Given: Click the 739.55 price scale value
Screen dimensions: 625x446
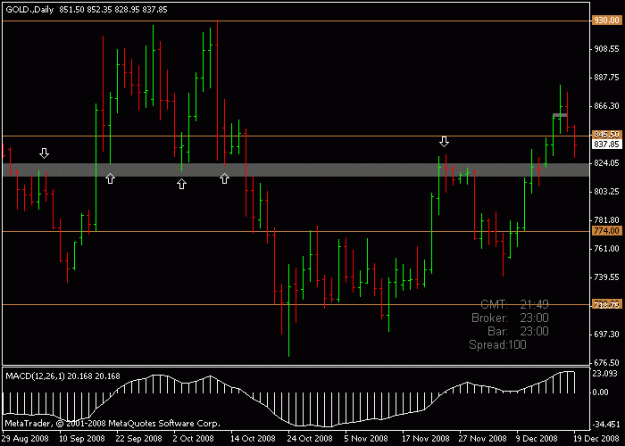Looking at the screenshot, I should pyautogui.click(x=606, y=277).
